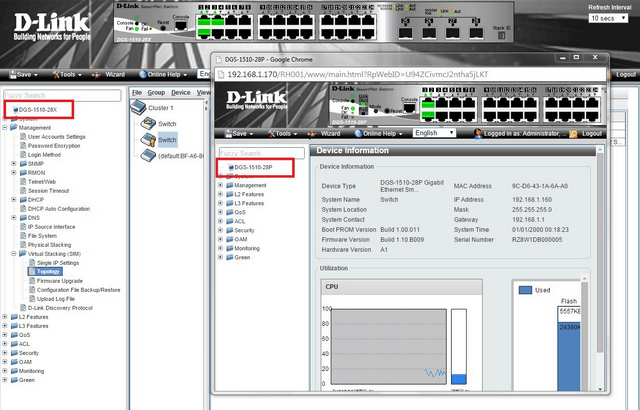The width and height of the screenshot is (640, 410).
Task: Expand the SNMP folder
Action: pyautogui.click(x=14, y=164)
